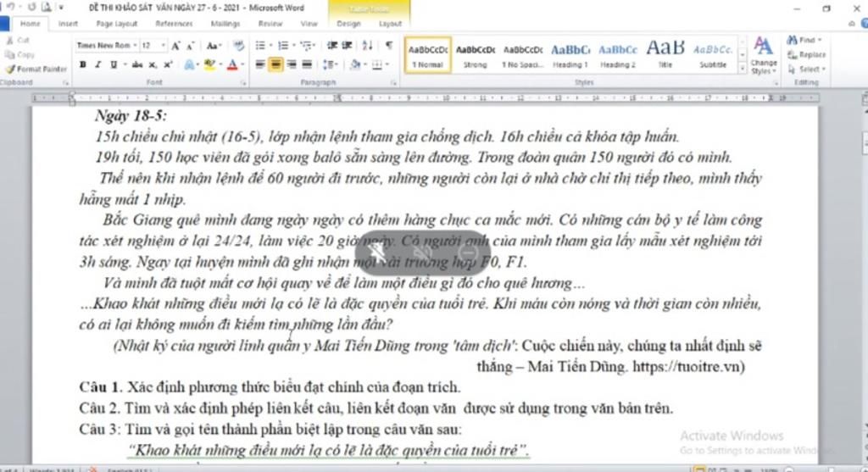Open the Clipboard pane launcher
Screen dimensions: 868x472
65,83
